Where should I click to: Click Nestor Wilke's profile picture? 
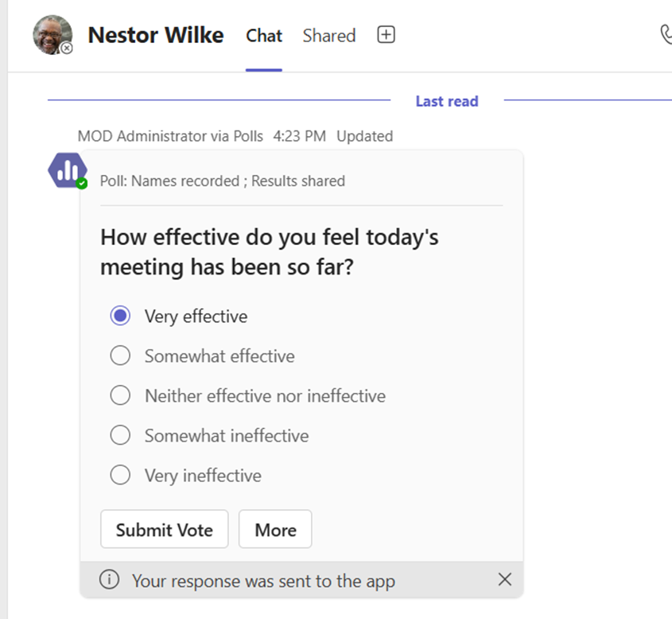point(52,35)
